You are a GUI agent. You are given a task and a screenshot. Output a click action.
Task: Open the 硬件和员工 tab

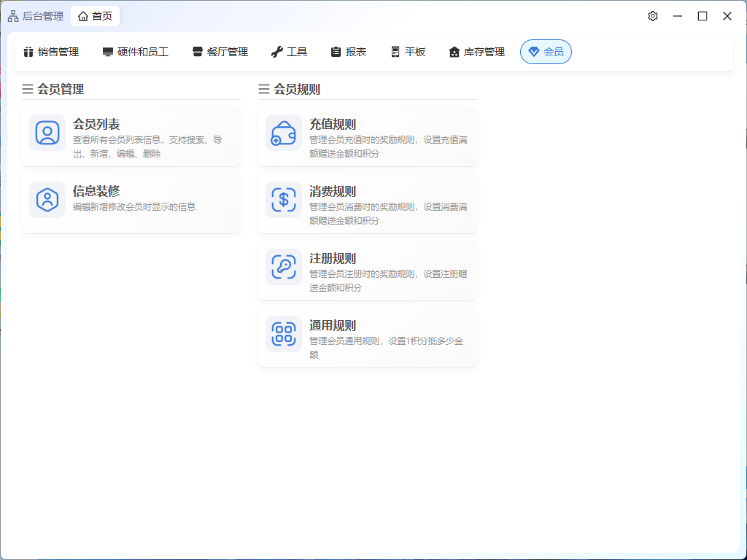pos(136,52)
